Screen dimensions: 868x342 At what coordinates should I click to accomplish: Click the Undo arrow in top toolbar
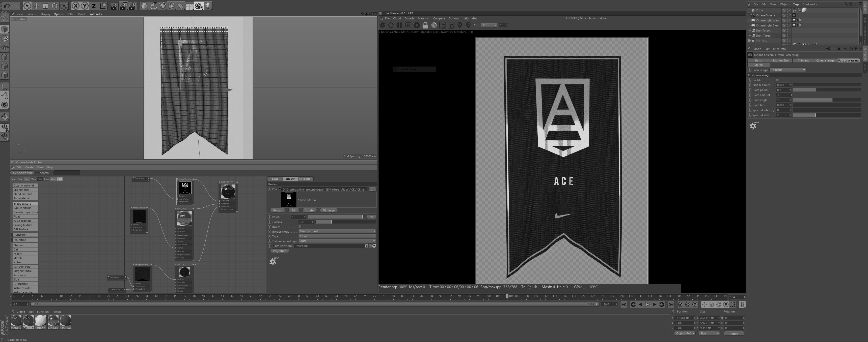coord(6,6)
